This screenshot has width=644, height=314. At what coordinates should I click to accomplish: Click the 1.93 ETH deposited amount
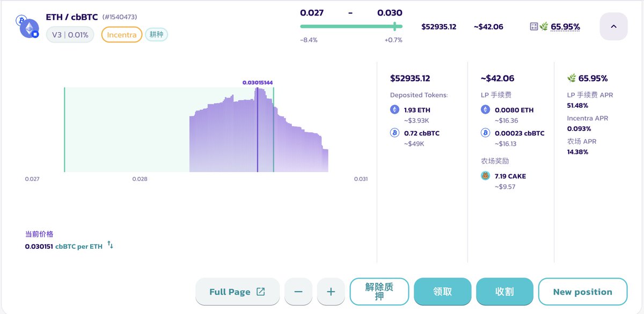417,110
